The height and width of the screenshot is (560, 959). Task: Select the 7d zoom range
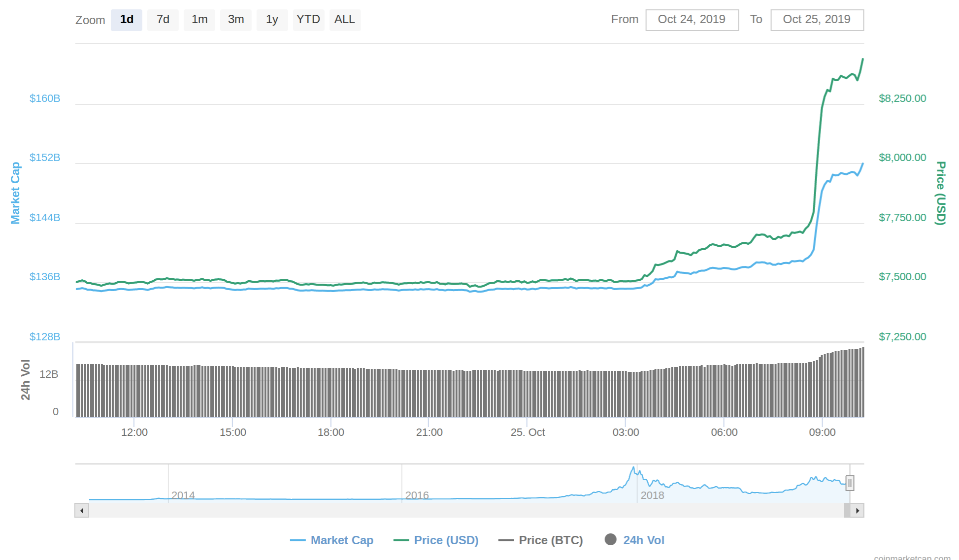[163, 20]
